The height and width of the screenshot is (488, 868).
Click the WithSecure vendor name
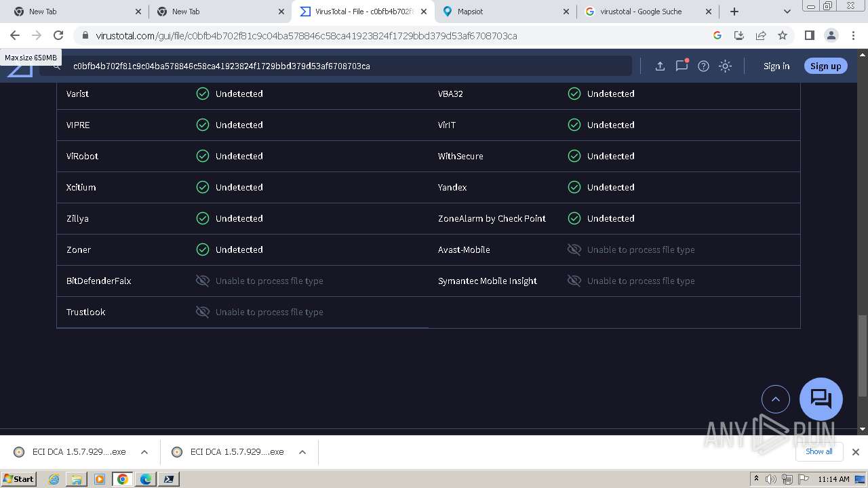pyautogui.click(x=460, y=156)
